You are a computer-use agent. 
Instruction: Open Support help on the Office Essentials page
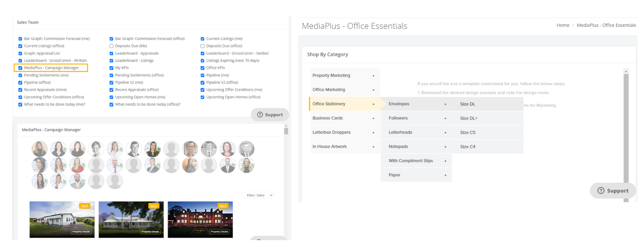click(613, 191)
